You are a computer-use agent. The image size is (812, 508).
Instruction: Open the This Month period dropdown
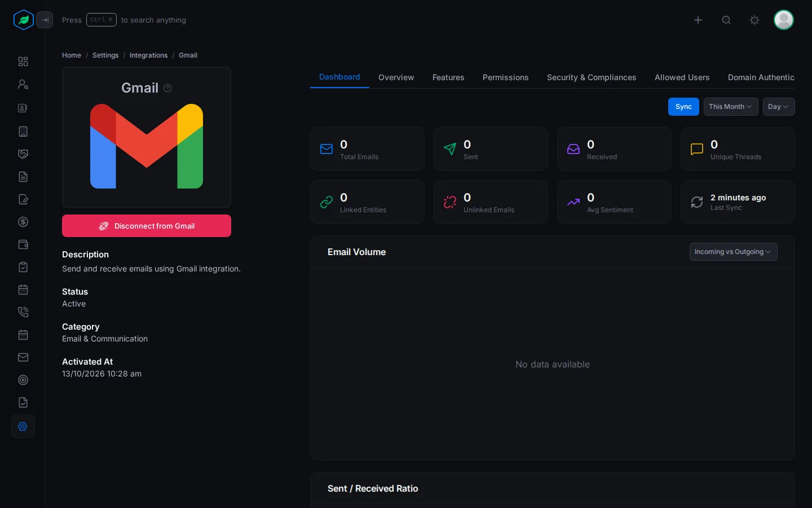pos(731,107)
